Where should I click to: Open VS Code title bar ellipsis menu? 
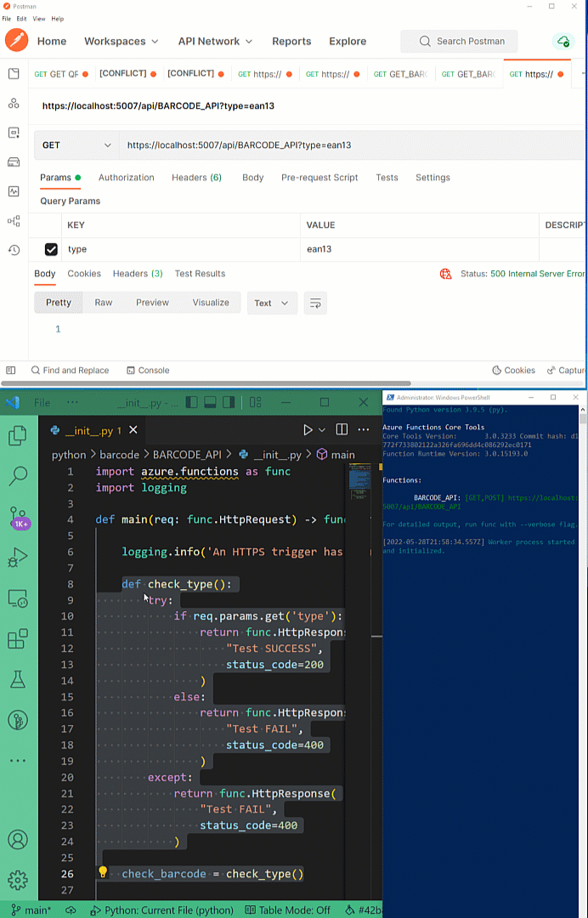(x=72, y=402)
